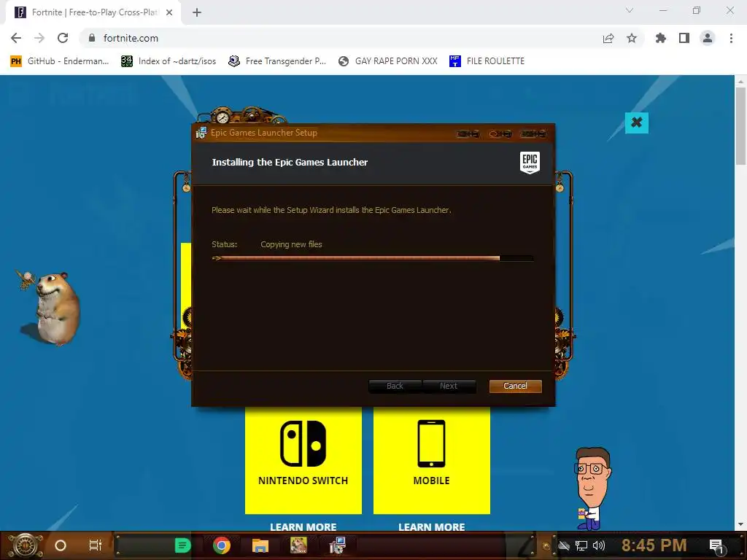
Task: Open Cortana circle on the taskbar
Action: tap(61, 545)
